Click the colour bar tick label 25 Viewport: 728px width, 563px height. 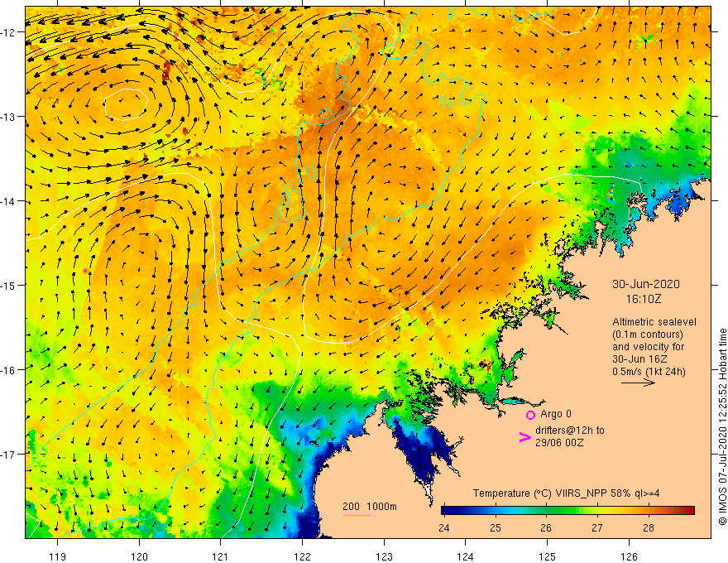(496, 527)
